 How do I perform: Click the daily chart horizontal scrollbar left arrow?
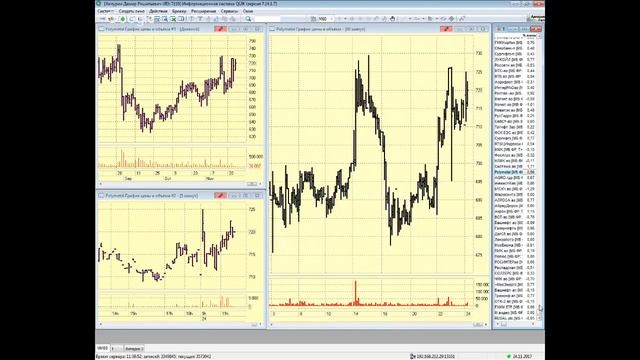(101, 184)
